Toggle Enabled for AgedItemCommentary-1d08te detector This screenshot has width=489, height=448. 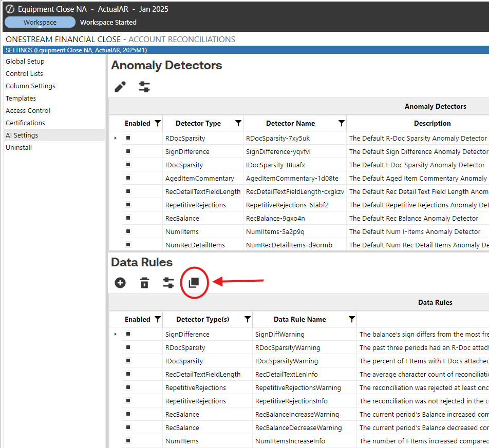(x=128, y=178)
